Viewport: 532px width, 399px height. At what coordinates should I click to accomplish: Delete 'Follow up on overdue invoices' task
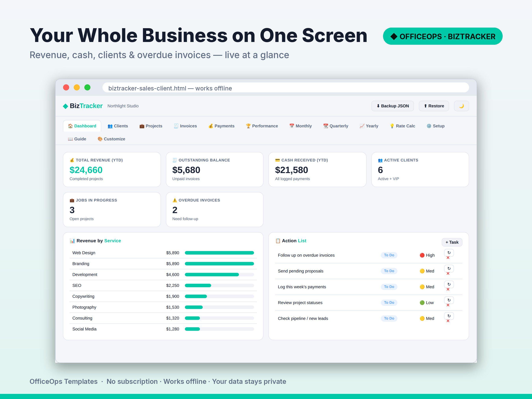(x=448, y=258)
